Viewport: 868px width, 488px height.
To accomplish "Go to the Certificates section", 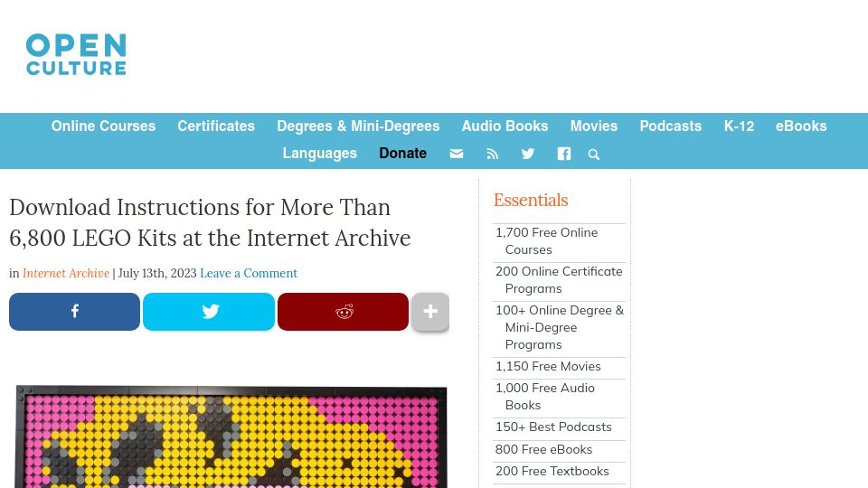I will [x=216, y=127].
